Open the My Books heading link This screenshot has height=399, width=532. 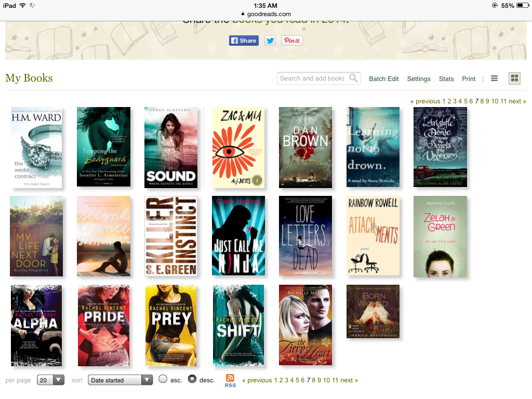(29, 78)
